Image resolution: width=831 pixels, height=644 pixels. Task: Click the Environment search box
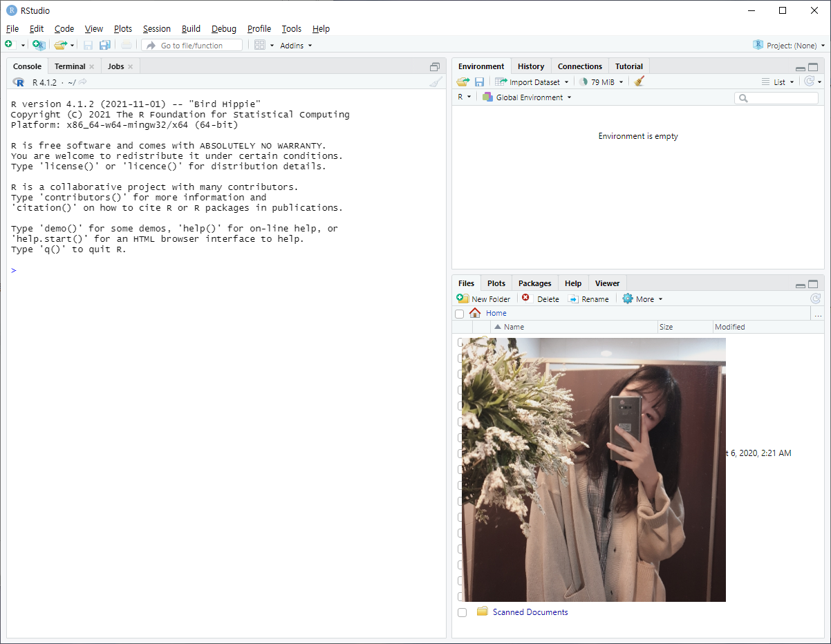click(776, 98)
